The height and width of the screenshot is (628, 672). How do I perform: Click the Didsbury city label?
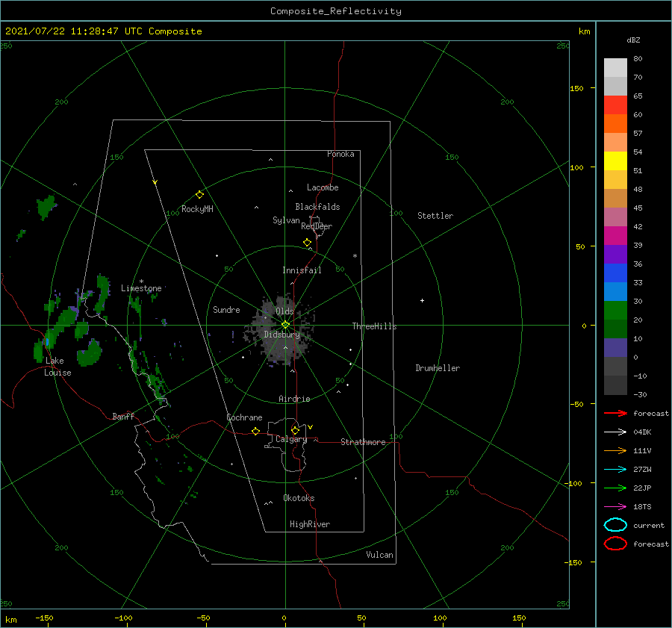coord(282,335)
